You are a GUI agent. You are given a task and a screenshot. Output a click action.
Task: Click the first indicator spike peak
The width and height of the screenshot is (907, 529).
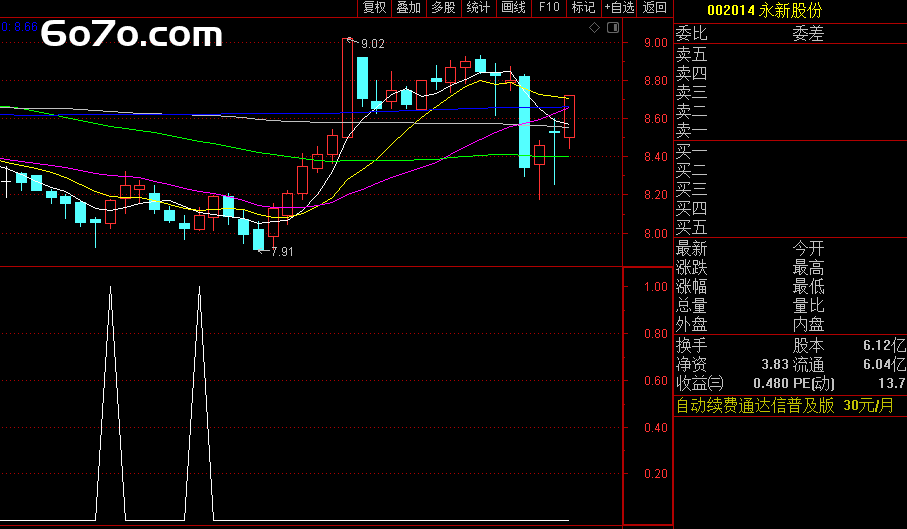click(110, 287)
